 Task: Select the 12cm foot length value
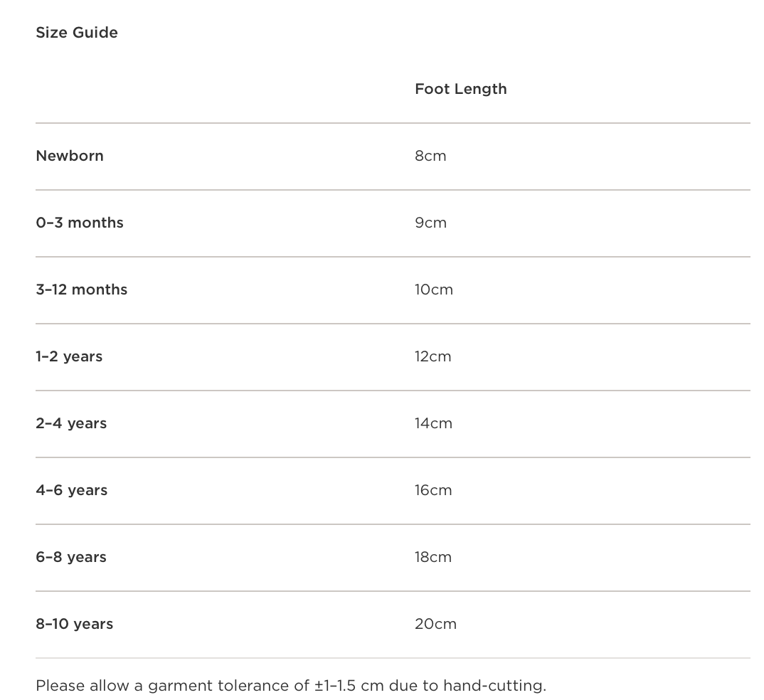[433, 356]
